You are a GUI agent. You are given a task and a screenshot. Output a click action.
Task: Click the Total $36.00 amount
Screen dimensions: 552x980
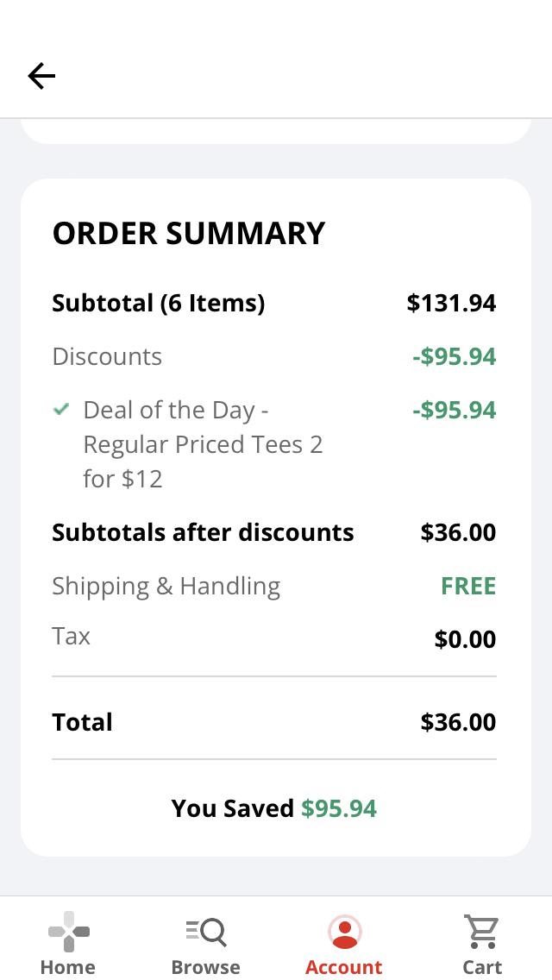[458, 722]
